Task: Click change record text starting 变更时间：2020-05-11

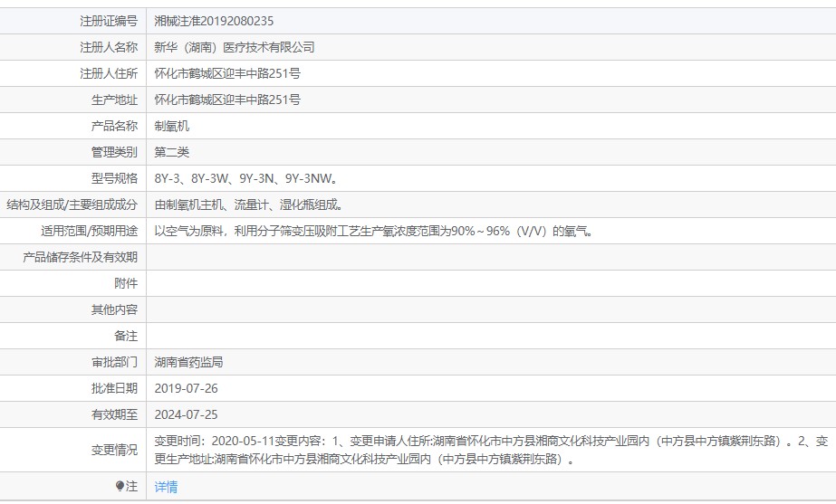Action: point(491,451)
